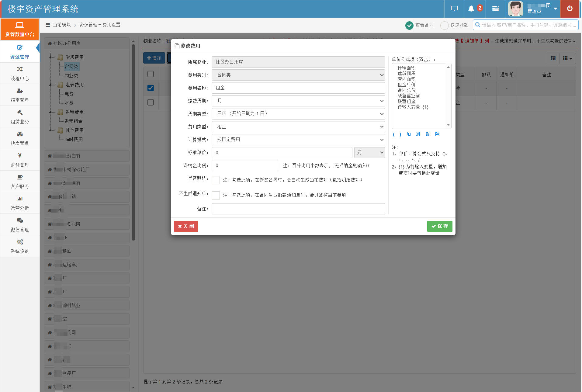Open the 费用类型 dropdown
Screen dimensions: 582x392
(x=298, y=127)
